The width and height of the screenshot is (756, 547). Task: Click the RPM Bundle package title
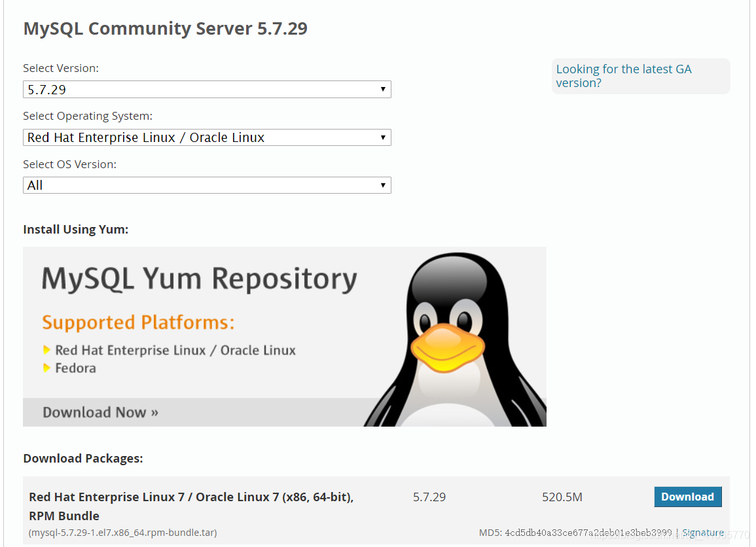point(191,506)
